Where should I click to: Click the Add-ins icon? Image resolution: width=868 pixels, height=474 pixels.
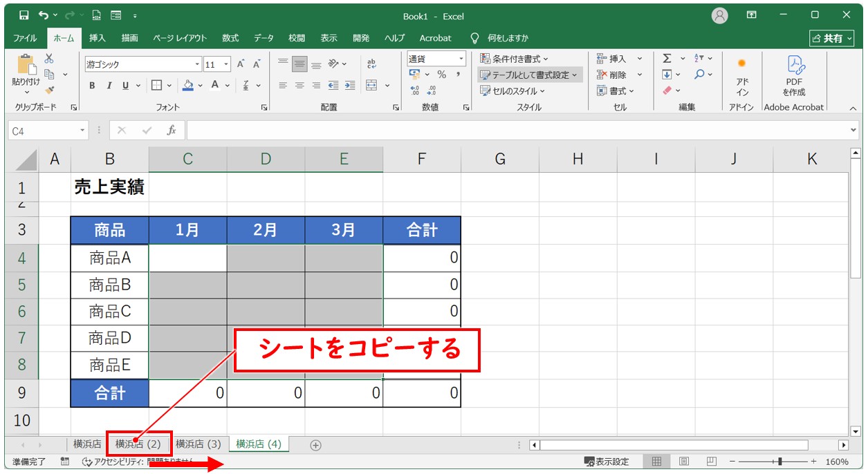click(741, 64)
